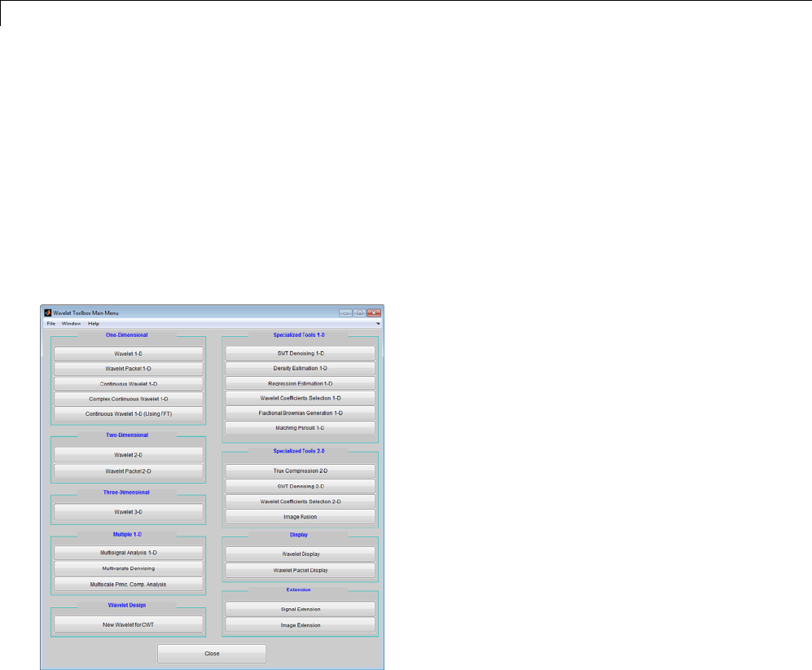Open True Compression 2-D
Image resolution: width=812 pixels, height=670 pixels.
pyautogui.click(x=301, y=471)
